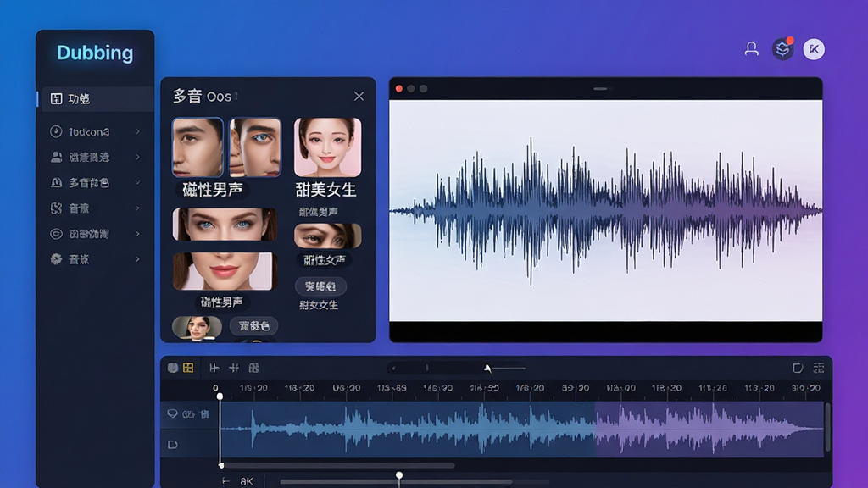The image size is (868, 488).
Task: Click the round K avatar
Action: pos(814,49)
